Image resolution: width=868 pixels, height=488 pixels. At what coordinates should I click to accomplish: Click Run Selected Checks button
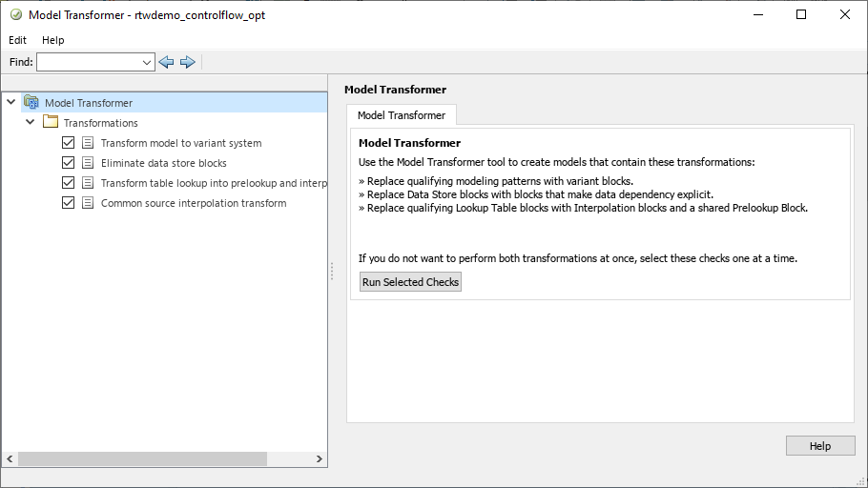[x=410, y=281]
